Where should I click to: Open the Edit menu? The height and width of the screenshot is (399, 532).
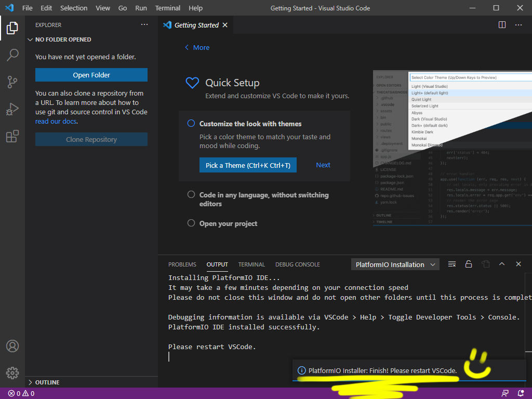(46, 8)
